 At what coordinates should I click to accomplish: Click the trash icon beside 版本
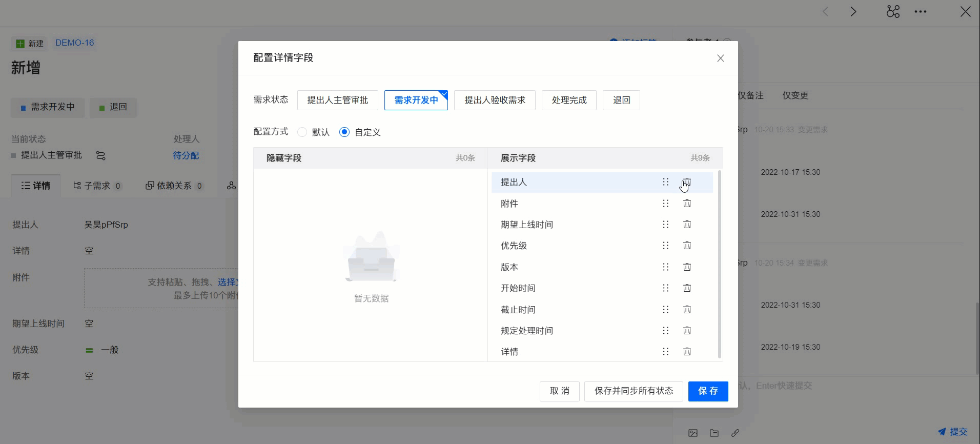pyautogui.click(x=687, y=267)
